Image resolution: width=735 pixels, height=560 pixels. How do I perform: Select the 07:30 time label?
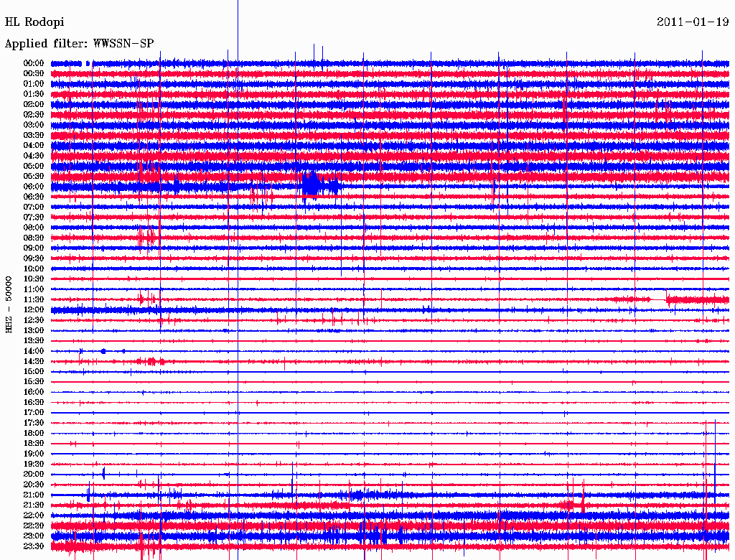point(34,218)
